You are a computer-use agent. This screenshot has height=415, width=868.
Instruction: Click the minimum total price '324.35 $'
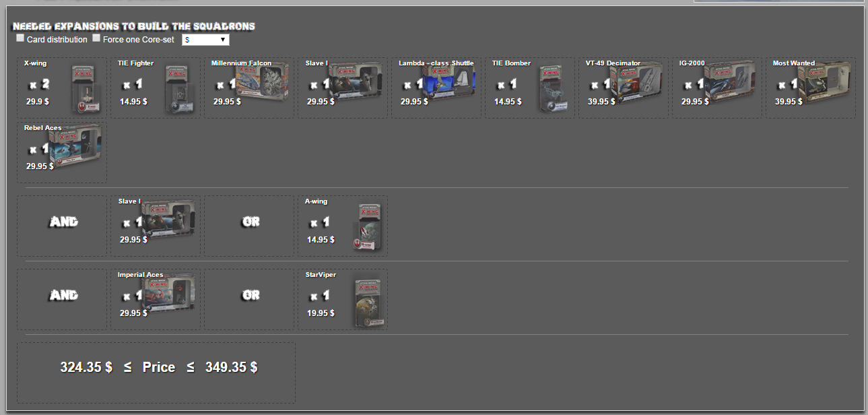(x=86, y=367)
